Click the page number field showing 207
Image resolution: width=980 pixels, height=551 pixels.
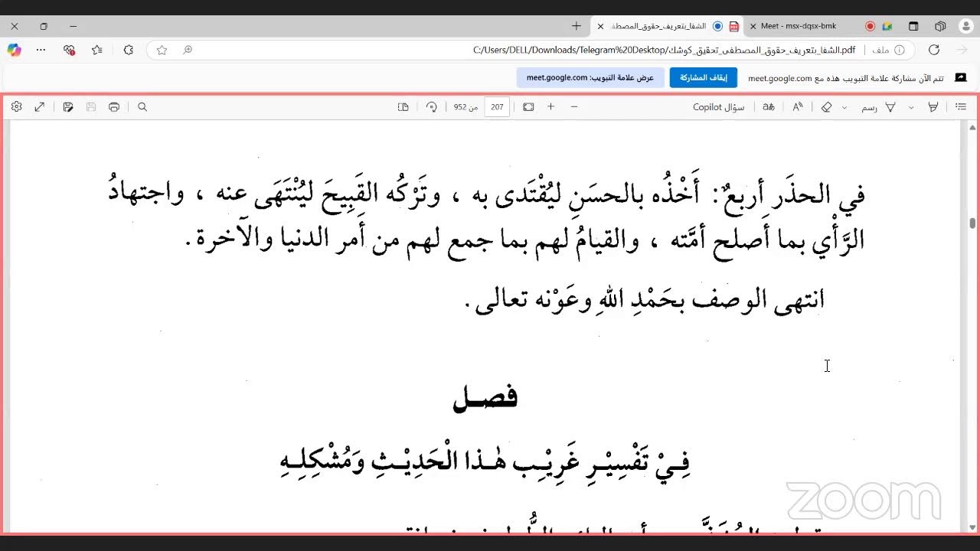tap(497, 107)
